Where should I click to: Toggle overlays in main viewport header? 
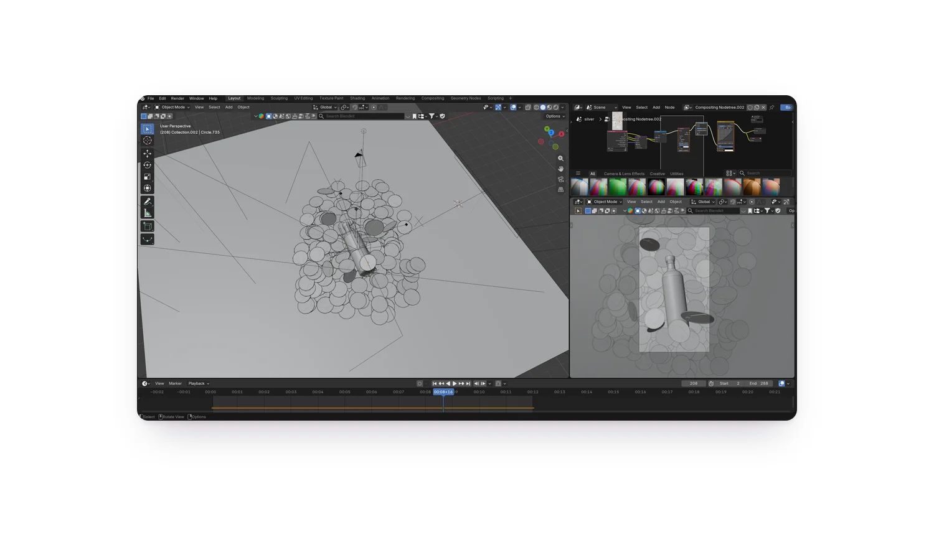513,107
